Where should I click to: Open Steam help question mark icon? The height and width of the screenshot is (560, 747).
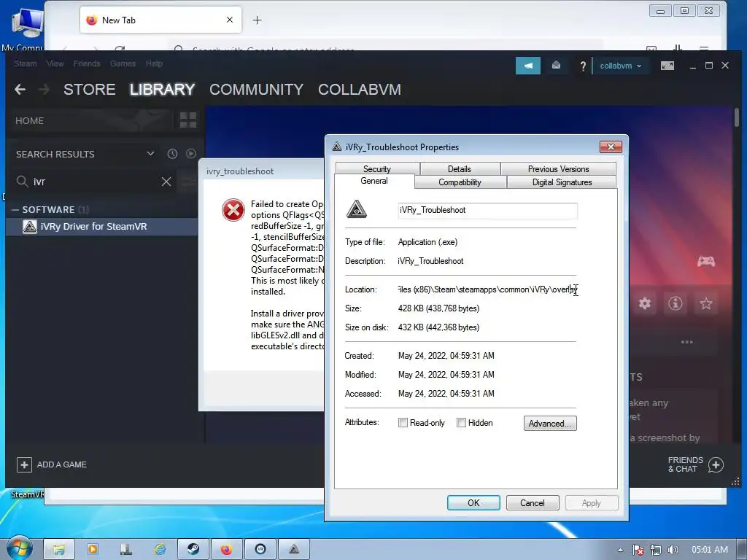coord(583,66)
